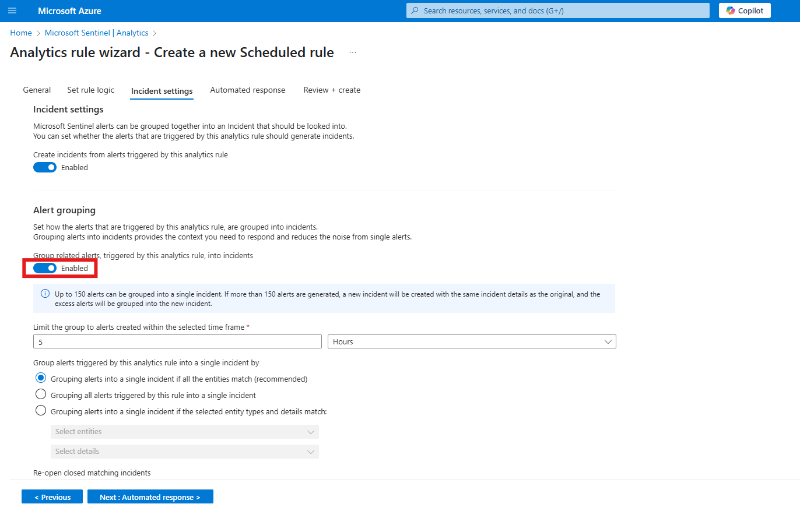Open Copilot from the top bar
Image resolution: width=800 pixels, height=532 pixels.
[x=745, y=10]
